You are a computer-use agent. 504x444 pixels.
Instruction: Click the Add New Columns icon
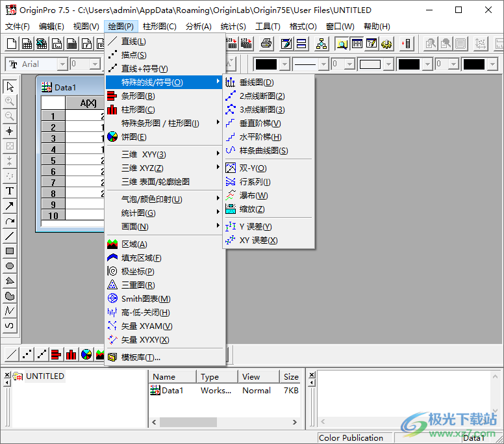pos(407,44)
